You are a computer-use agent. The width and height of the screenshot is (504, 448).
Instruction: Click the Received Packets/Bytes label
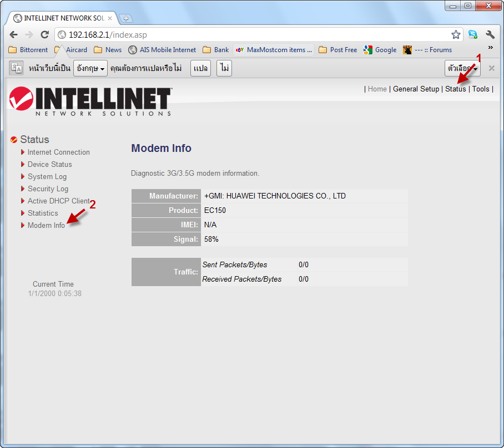241,279
